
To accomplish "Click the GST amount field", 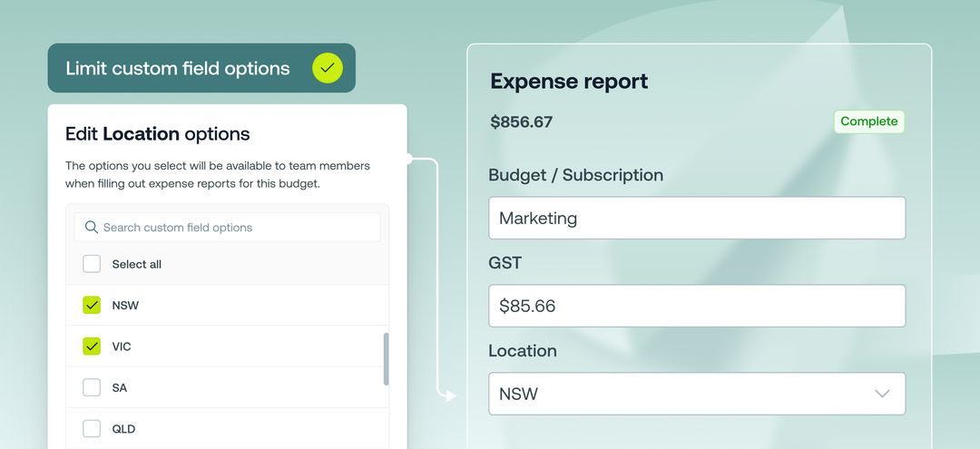I will [x=697, y=306].
